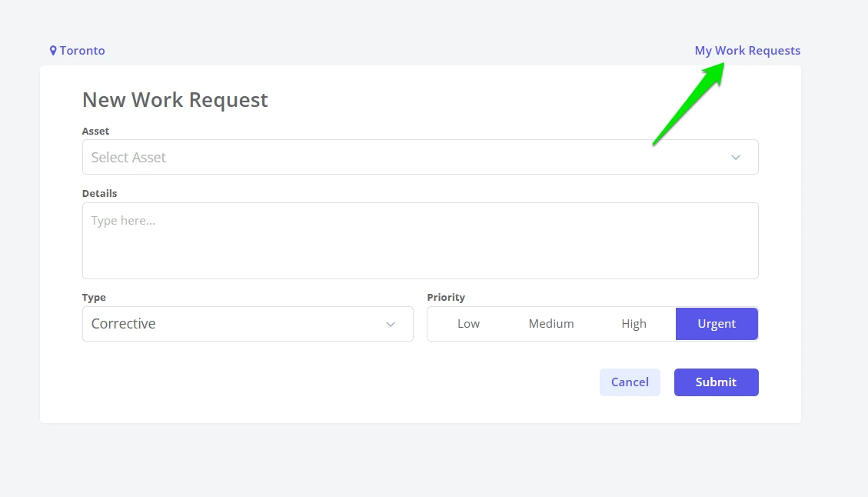The image size is (868, 497).
Task: Cancel the new work request
Action: pyautogui.click(x=630, y=382)
